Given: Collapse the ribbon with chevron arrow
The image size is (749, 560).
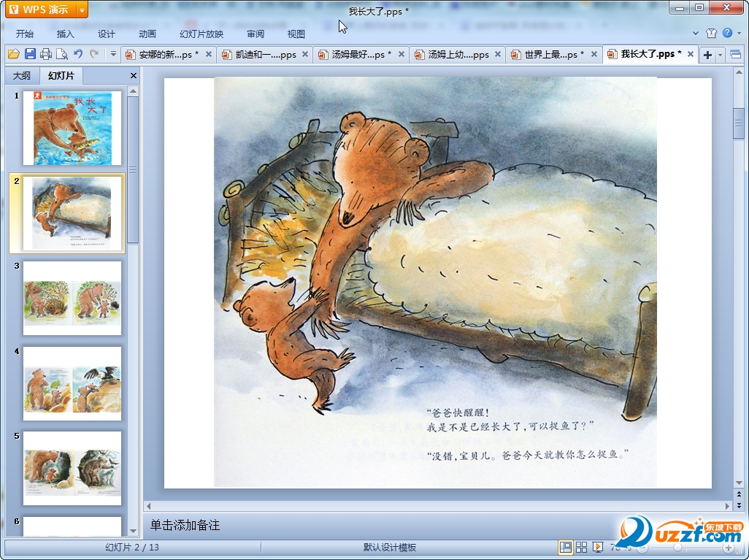Looking at the screenshot, I should click(696, 33).
